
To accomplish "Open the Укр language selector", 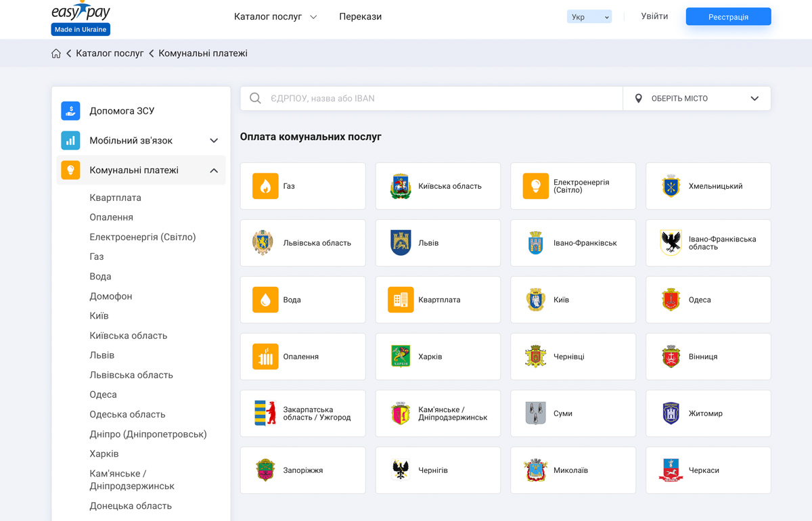I will pos(589,16).
